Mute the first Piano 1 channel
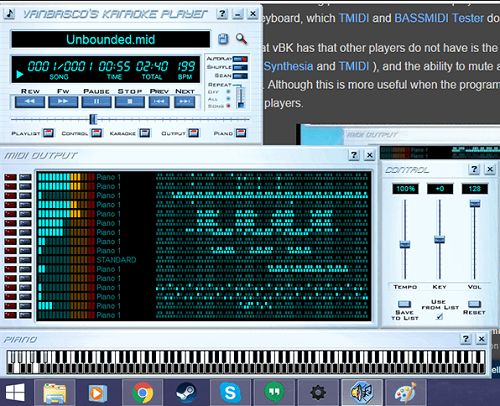 (10, 177)
